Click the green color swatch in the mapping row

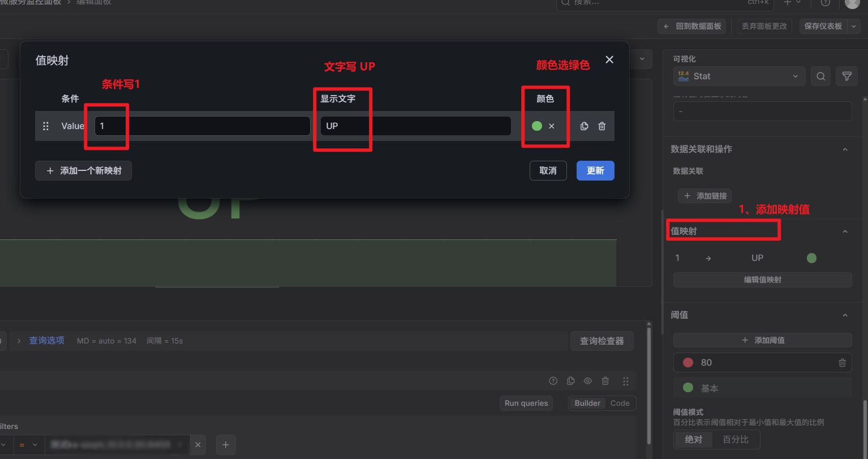tap(537, 126)
